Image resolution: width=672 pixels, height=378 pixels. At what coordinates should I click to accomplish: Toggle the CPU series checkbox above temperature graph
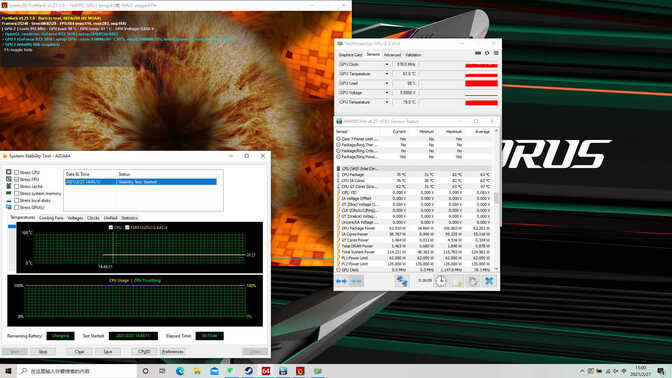click(111, 228)
